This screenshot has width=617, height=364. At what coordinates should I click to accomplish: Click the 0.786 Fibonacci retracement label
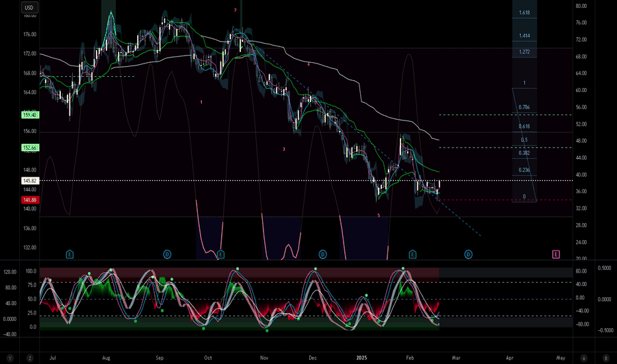pos(524,107)
